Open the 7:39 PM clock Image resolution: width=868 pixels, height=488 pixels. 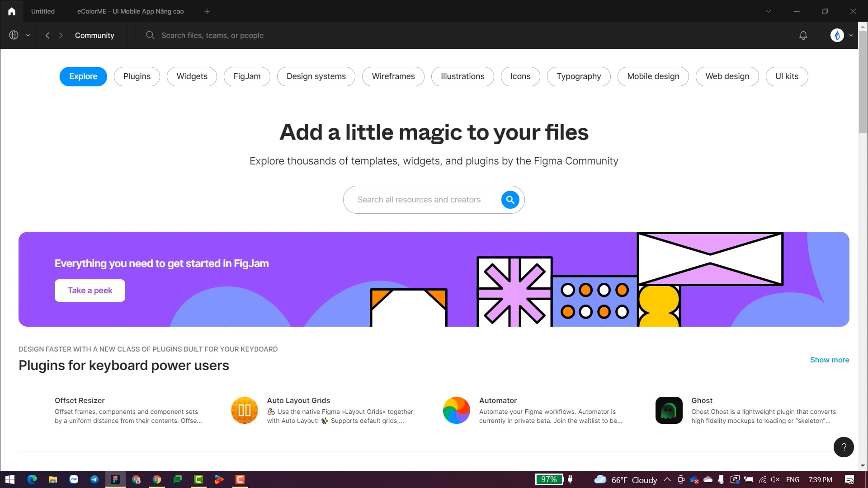820,479
